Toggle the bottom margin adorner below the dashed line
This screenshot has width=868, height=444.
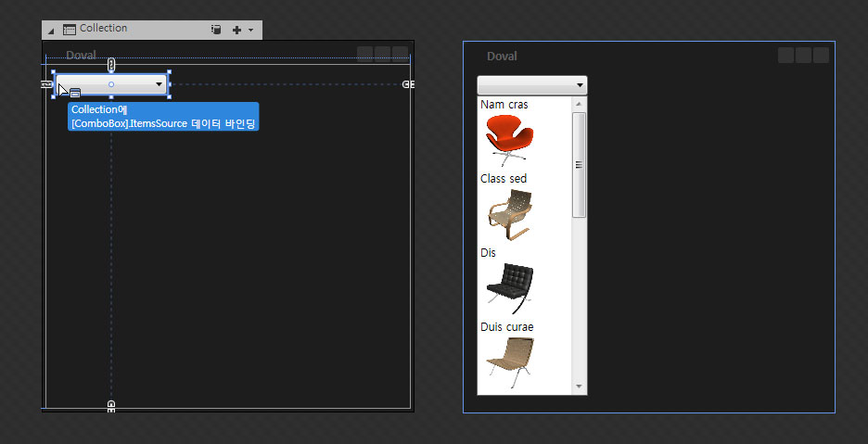(111, 407)
